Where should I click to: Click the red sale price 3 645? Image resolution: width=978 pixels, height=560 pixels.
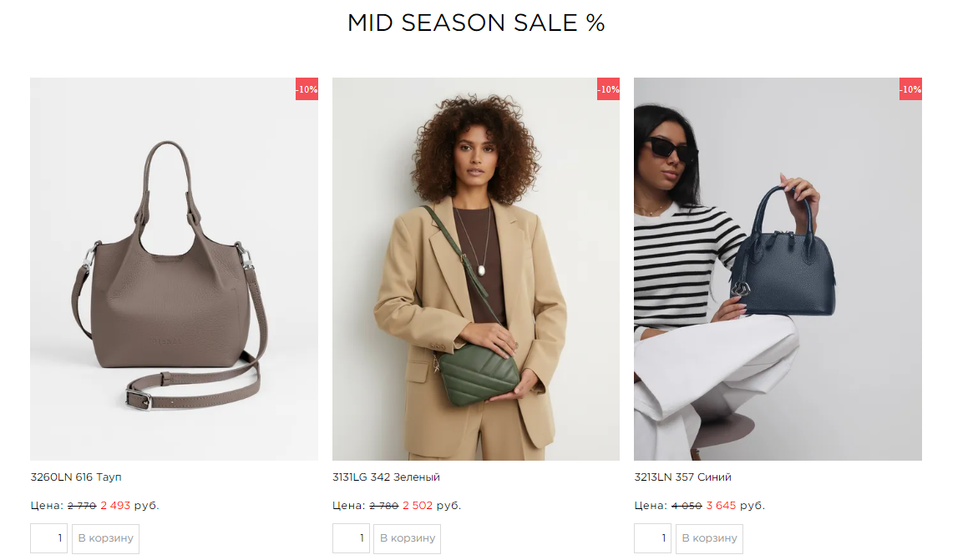point(721,505)
